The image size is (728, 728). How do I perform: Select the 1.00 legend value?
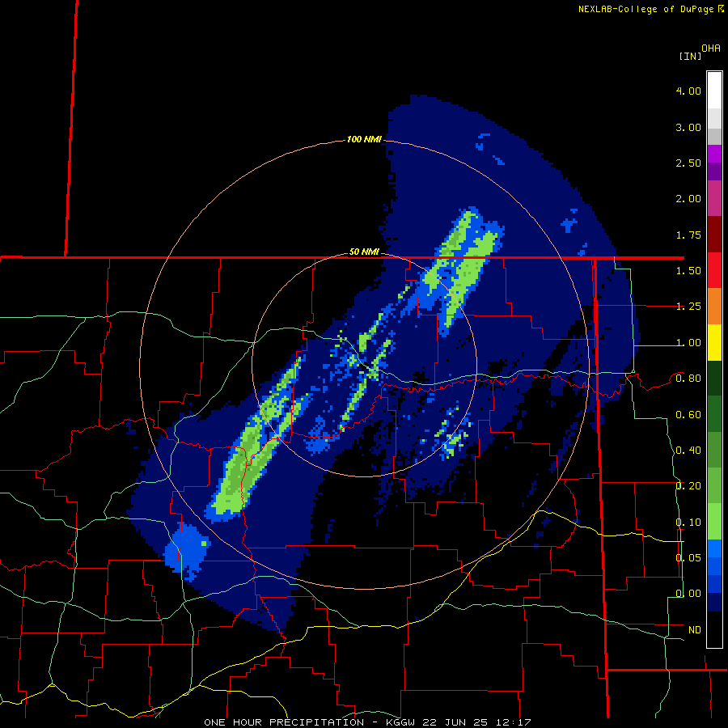[x=688, y=343]
